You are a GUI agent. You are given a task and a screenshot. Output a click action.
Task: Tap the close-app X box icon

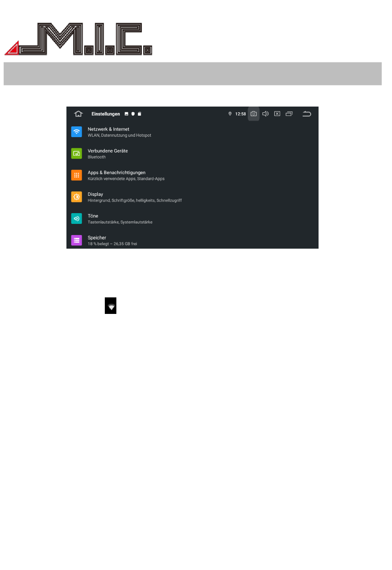point(277,114)
